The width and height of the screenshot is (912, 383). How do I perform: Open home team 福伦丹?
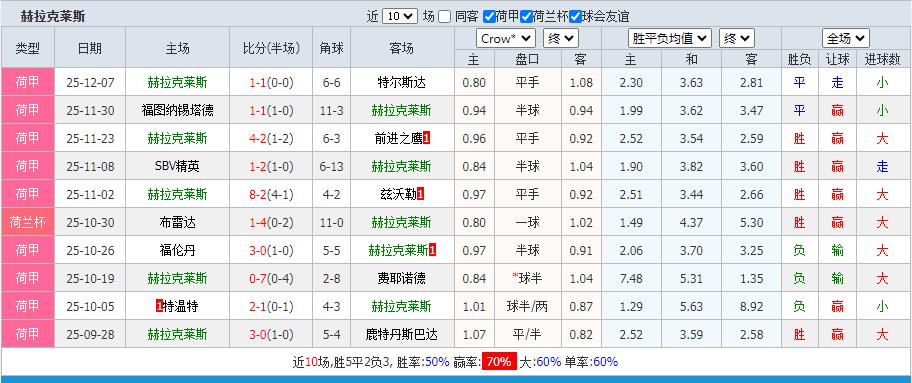pyautogui.click(x=177, y=250)
